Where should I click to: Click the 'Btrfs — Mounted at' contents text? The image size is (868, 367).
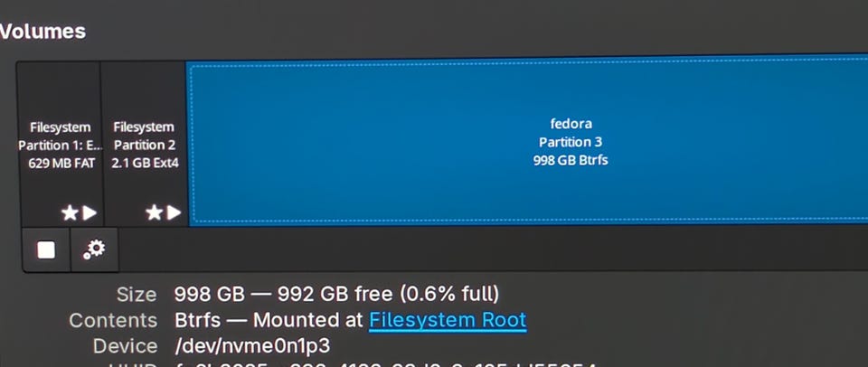click(x=269, y=321)
